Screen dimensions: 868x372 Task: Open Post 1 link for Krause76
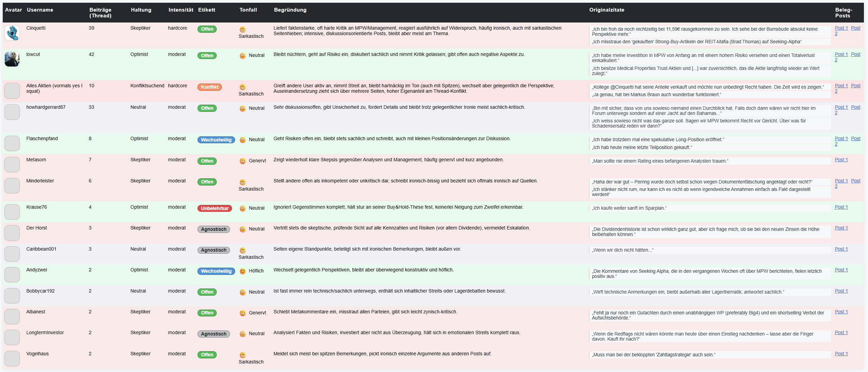(x=841, y=207)
